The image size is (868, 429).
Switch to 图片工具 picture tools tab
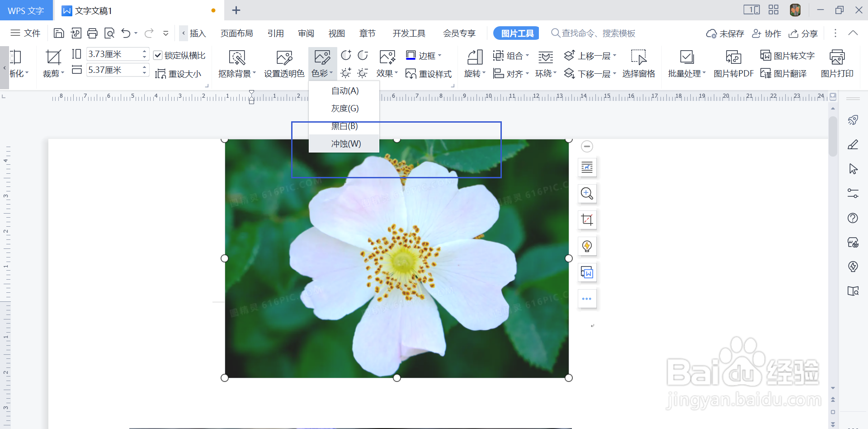516,33
